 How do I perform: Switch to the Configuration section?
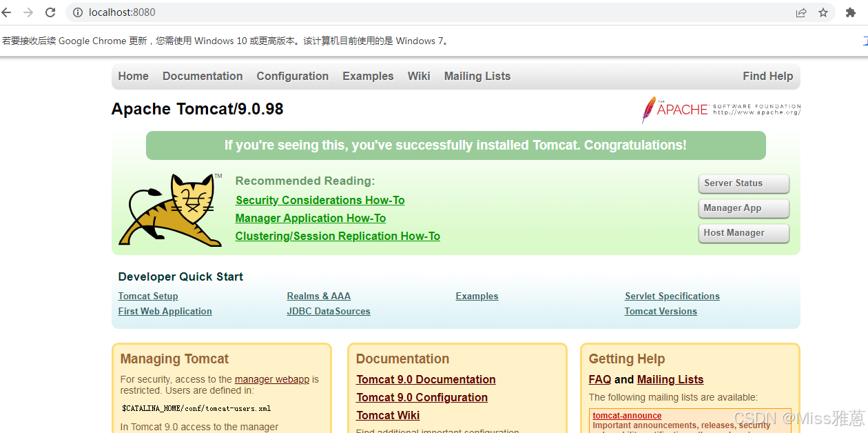coord(292,76)
